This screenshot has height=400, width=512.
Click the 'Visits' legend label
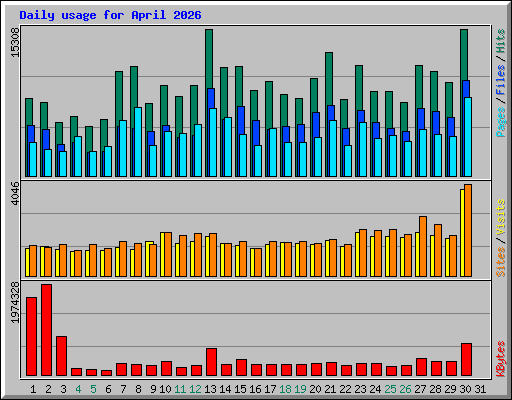pos(501,218)
